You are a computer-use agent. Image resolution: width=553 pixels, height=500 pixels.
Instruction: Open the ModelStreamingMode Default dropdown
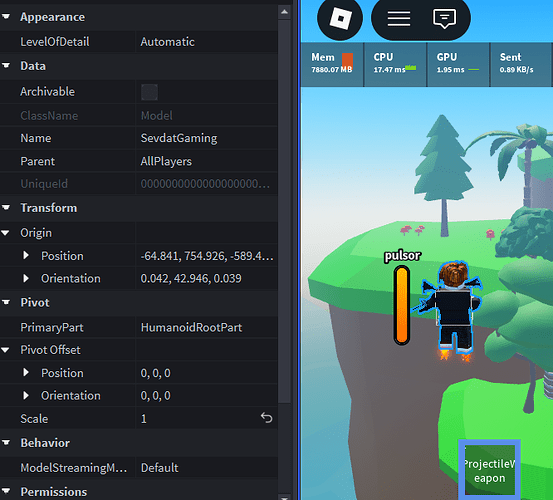click(207, 468)
